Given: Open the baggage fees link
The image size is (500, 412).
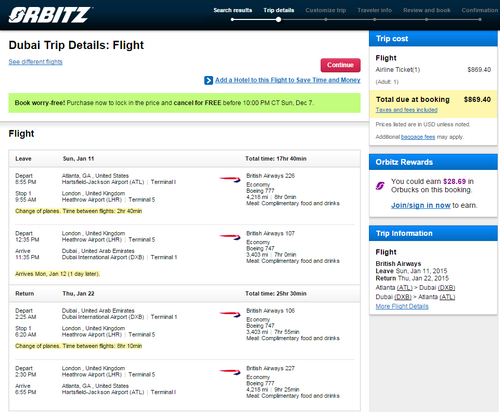Looking at the screenshot, I should pos(418,137).
